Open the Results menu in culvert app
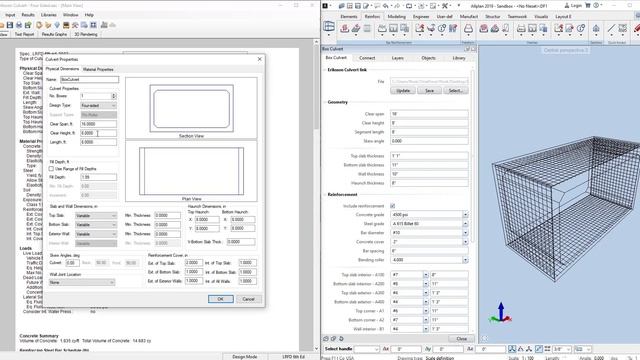The width and height of the screenshot is (640, 360). coord(28,15)
